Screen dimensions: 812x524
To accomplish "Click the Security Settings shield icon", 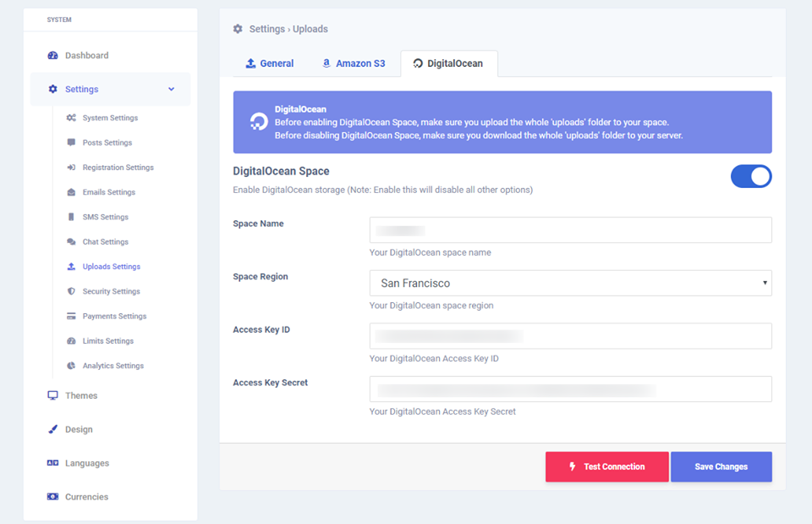I will (x=71, y=291).
